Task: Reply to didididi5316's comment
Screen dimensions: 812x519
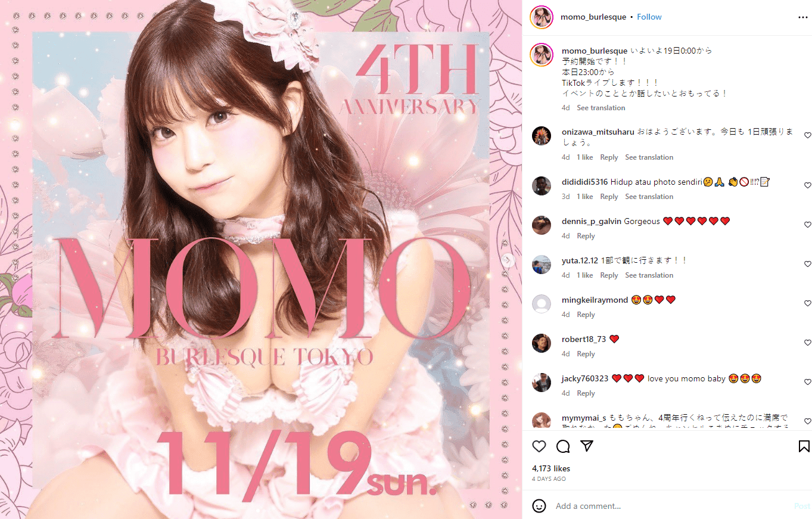Action: click(609, 197)
